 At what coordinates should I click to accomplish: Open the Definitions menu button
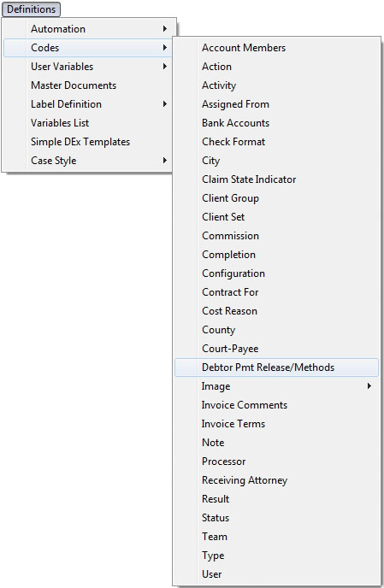31,9
